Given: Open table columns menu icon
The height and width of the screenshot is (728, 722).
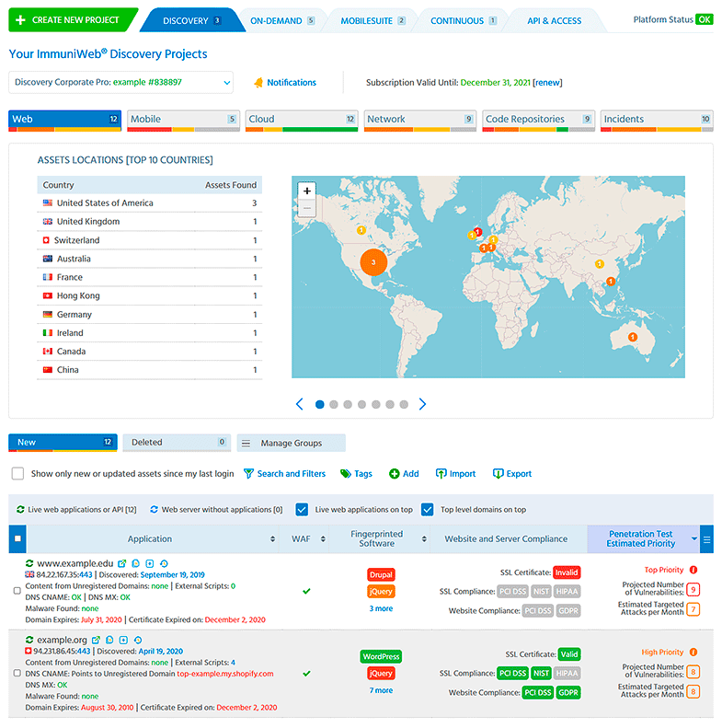Looking at the screenshot, I should pyautogui.click(x=706, y=539).
